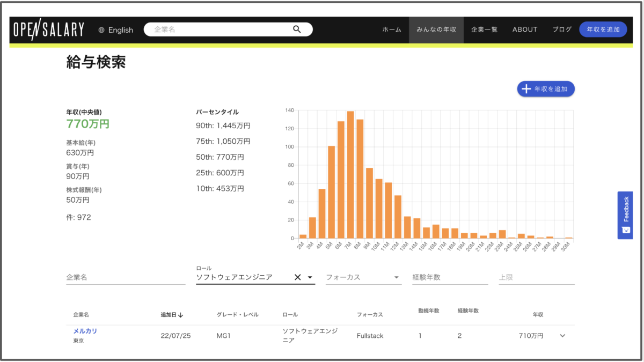Expand the フォーカス dropdown
The width and height of the screenshot is (644, 362).
[397, 277]
